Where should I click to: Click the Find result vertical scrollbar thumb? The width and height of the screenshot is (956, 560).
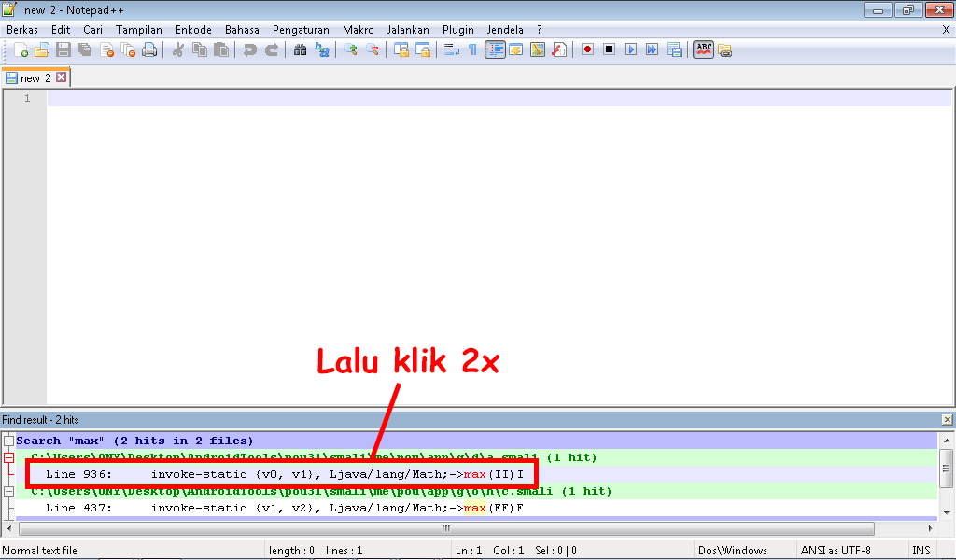[x=947, y=469]
